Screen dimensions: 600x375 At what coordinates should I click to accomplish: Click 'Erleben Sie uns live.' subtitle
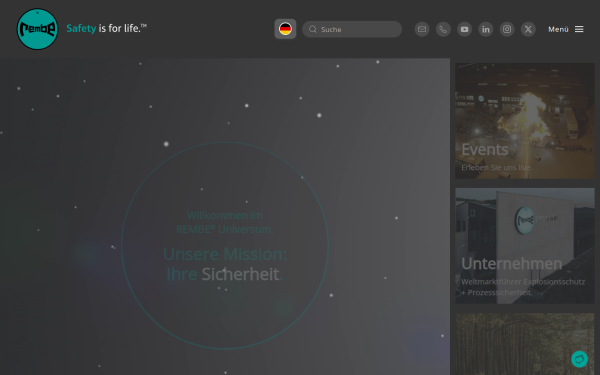tap(497, 168)
